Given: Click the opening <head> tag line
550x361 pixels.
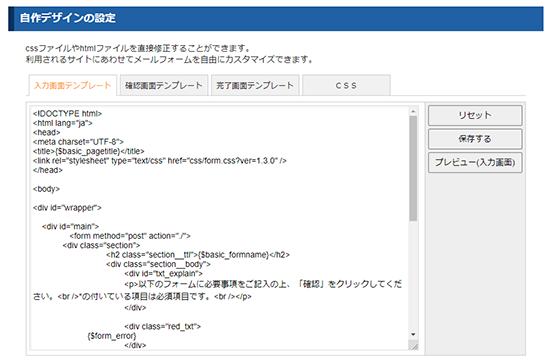Looking at the screenshot, I should point(47,133).
